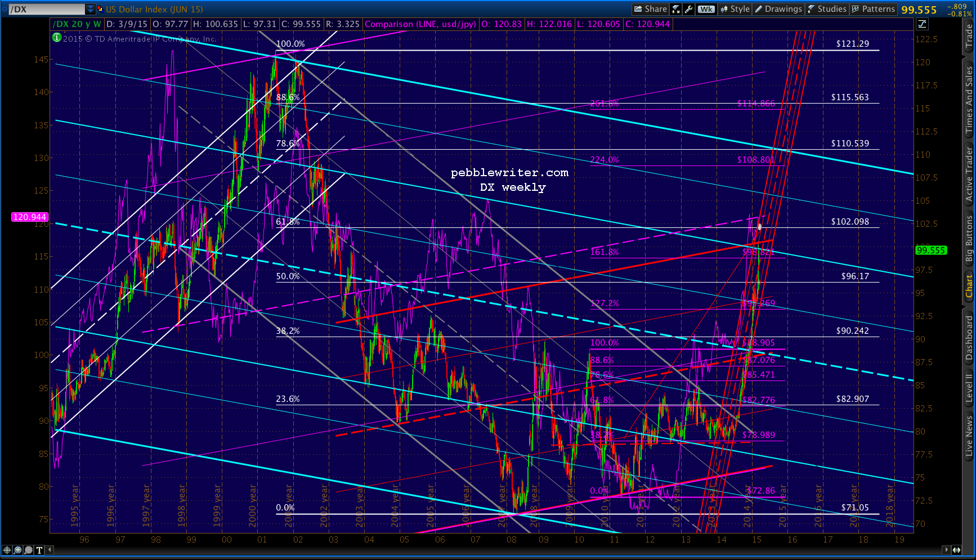The width and height of the screenshot is (976, 560).
Task: Select the crosshair pan tool icon
Action: [7, 550]
